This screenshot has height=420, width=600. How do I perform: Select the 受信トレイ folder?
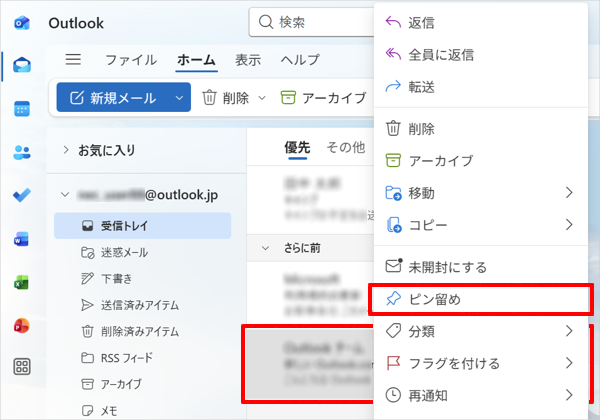[x=142, y=226]
